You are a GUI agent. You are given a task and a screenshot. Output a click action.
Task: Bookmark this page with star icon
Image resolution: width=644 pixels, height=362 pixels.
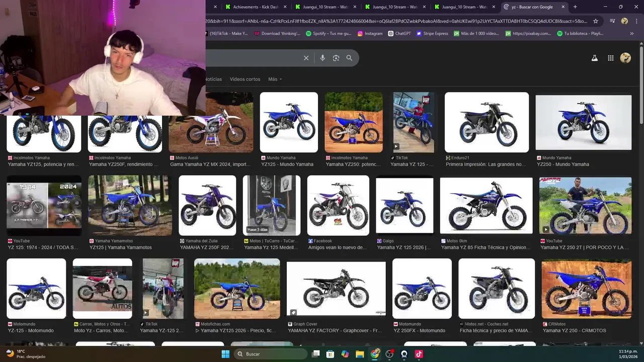tap(596, 21)
